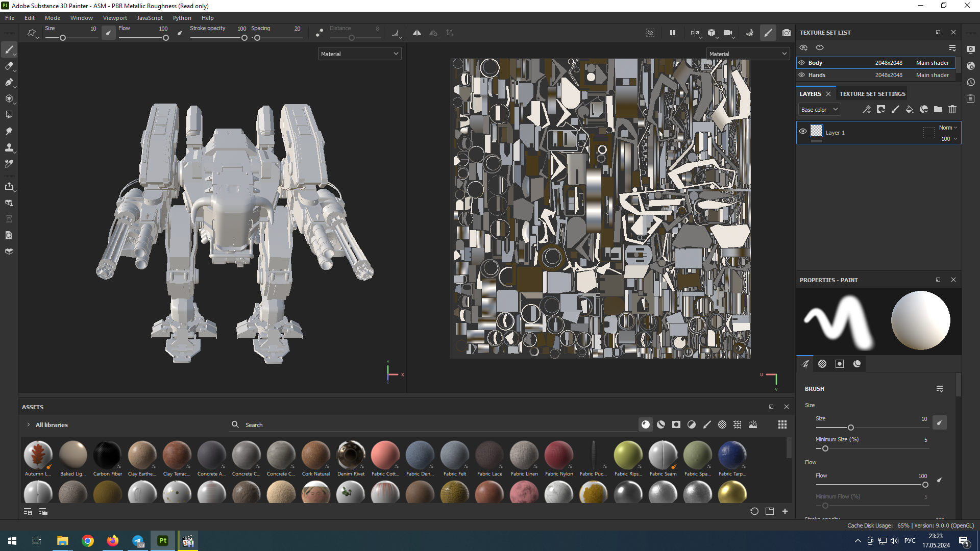The image size is (980, 551).
Task: Open left viewport Material dropdown
Action: click(x=359, y=54)
